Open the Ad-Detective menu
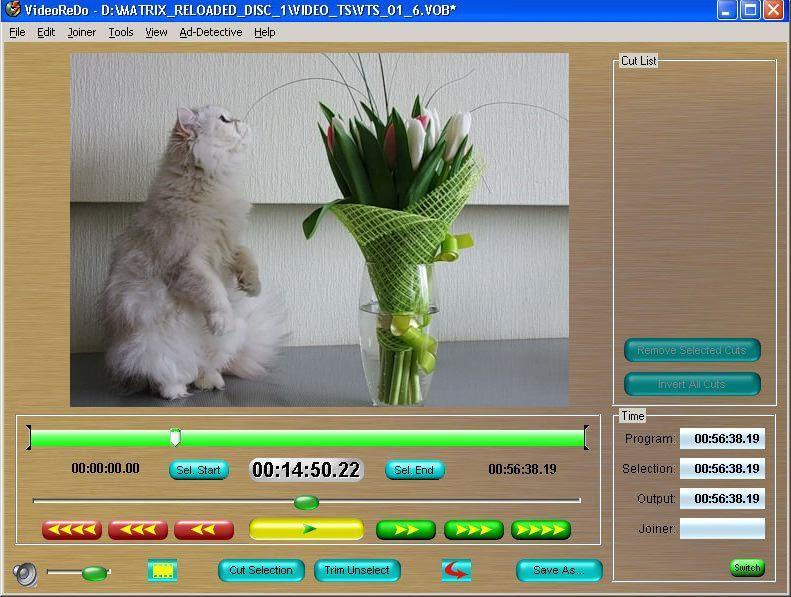The image size is (791, 597). (211, 32)
